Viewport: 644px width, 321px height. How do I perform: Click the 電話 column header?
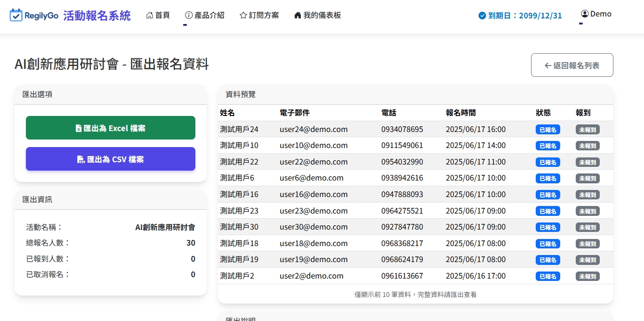[389, 113]
